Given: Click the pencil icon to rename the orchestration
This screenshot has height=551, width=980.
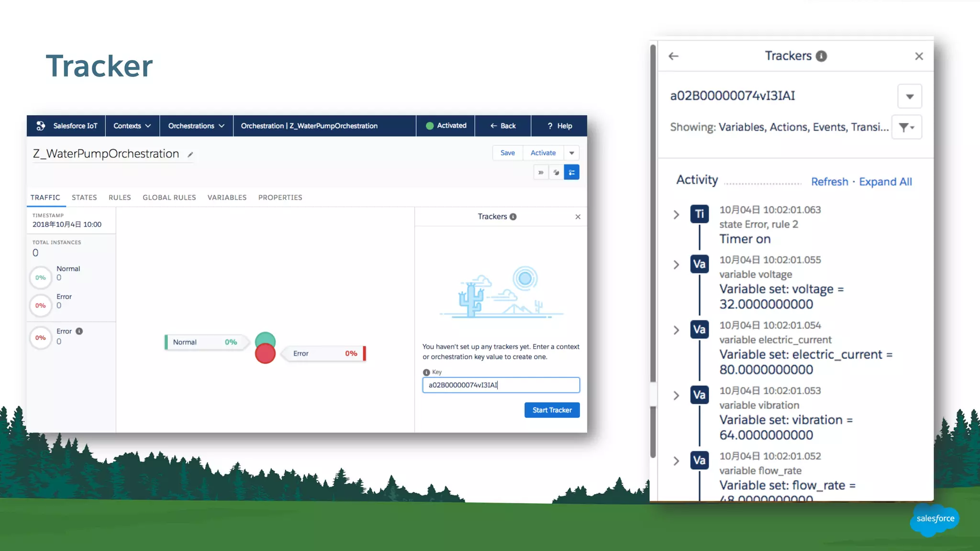Looking at the screenshot, I should (x=190, y=154).
